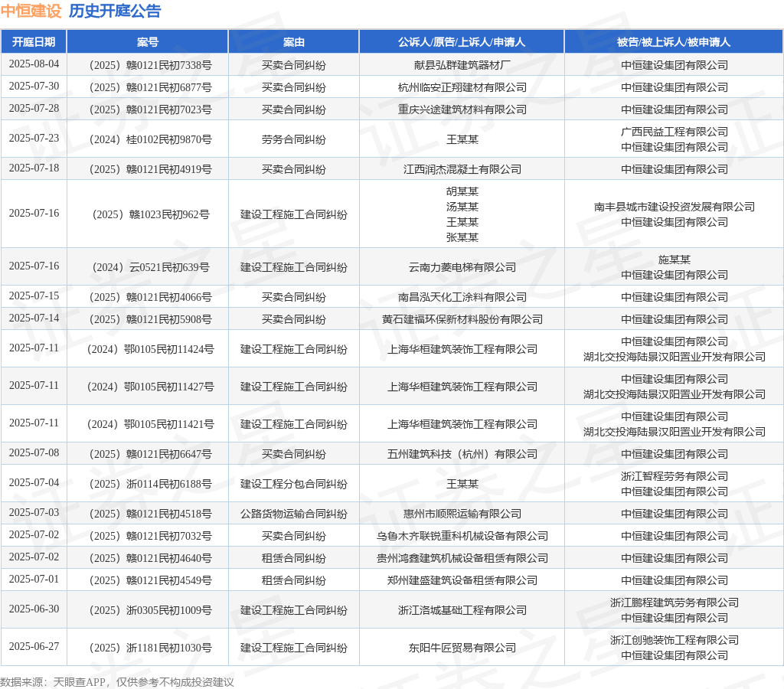
Task: Click defendant 浙江创驰装饰工程有限公司
Action: pos(674,641)
